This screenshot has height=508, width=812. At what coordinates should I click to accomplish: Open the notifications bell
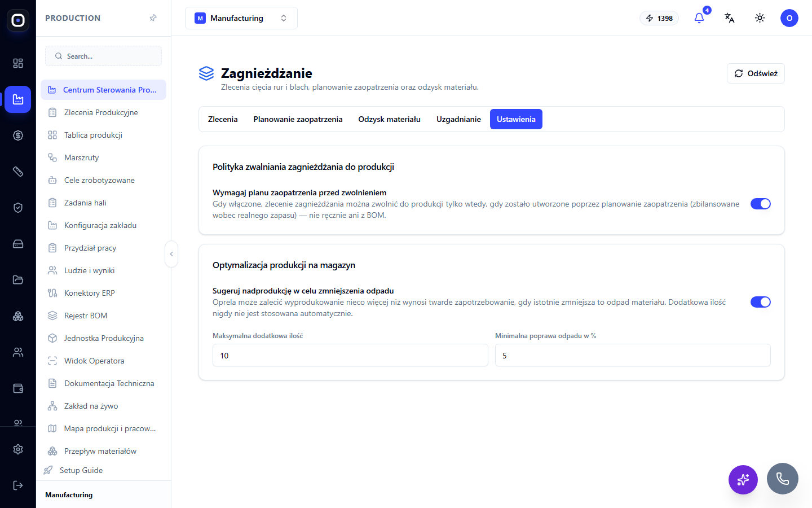tap(699, 18)
